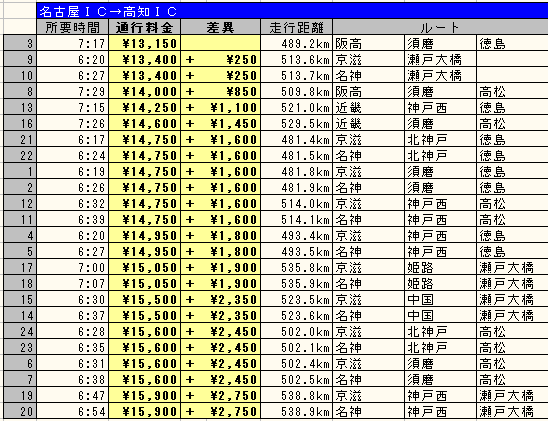Screen dimensions: 548x421
Task: Select the 538.9km distance cell
Action: (296, 411)
